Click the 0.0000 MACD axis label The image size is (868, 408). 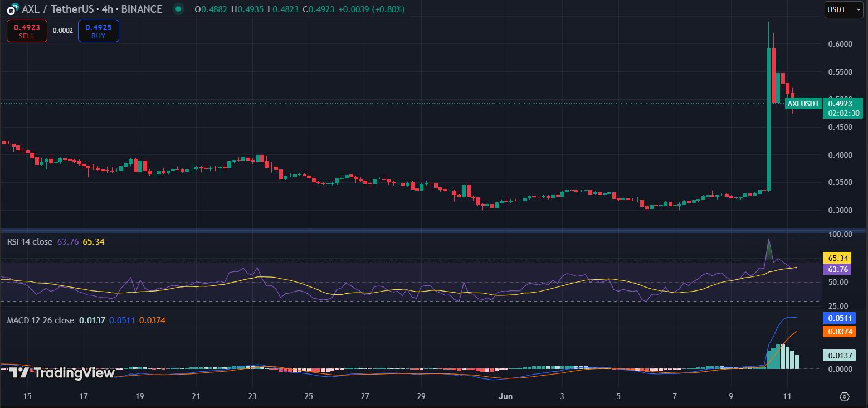(839, 369)
